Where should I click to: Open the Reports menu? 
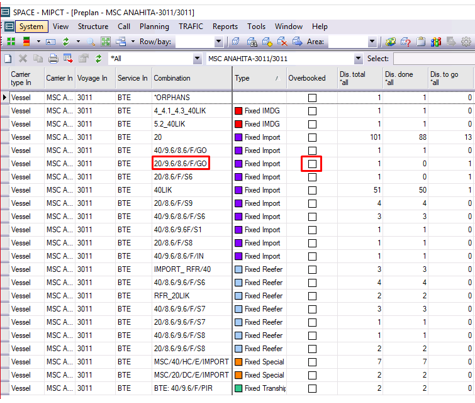[x=225, y=26]
